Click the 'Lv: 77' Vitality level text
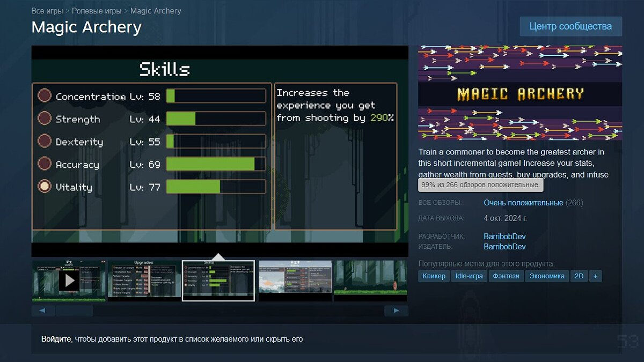This screenshot has width=644, height=362. point(145,187)
